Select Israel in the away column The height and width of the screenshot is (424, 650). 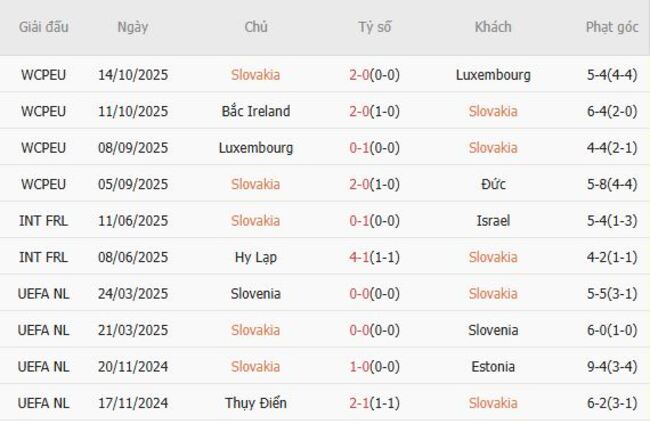[x=493, y=221]
